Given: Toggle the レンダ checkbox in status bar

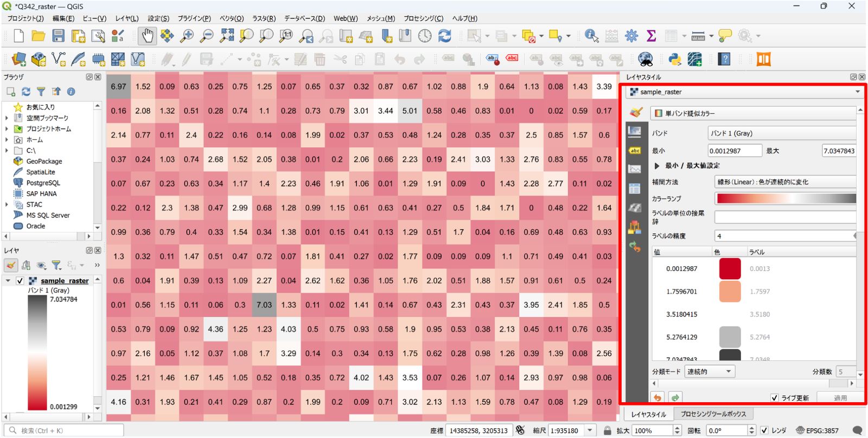Looking at the screenshot, I should point(764,430).
